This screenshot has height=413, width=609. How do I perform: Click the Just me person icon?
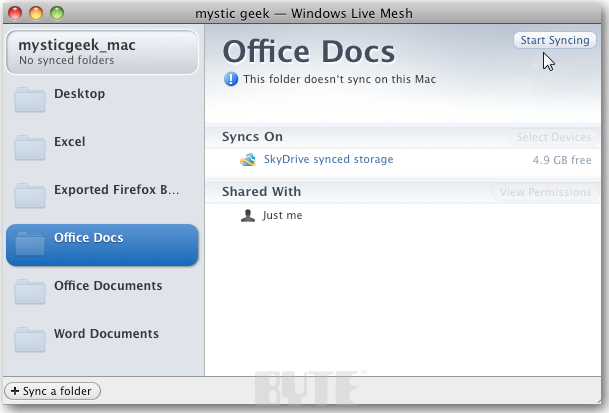[248, 215]
